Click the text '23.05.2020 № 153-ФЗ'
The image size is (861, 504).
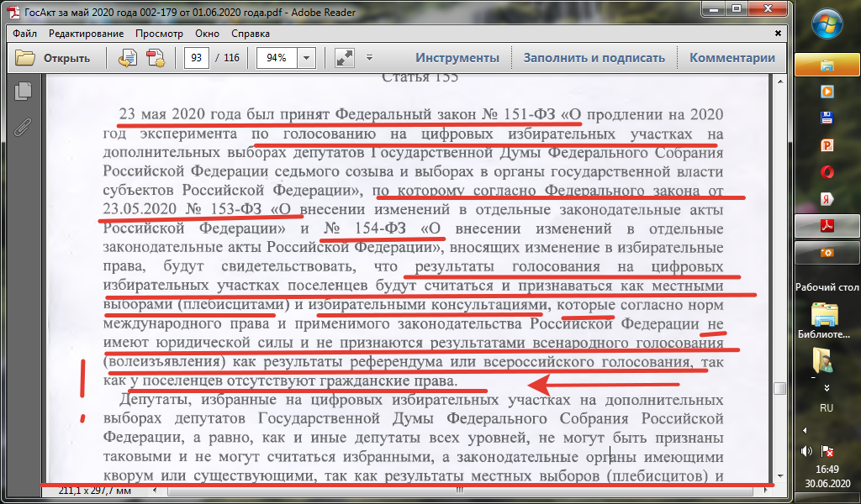(184, 209)
